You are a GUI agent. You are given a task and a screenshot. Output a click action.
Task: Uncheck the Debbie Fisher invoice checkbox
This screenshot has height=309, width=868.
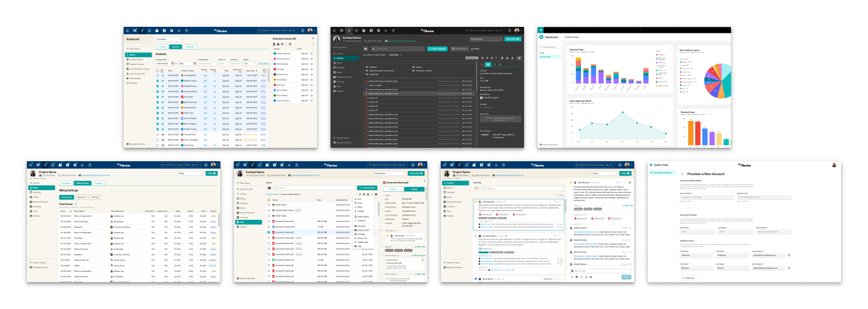pyautogui.click(x=157, y=81)
